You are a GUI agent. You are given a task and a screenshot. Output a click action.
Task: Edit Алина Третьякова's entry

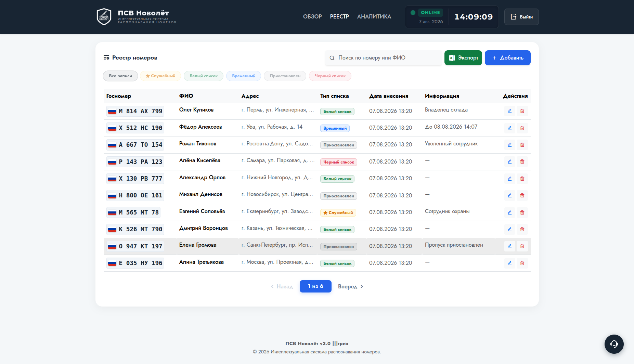click(509, 263)
